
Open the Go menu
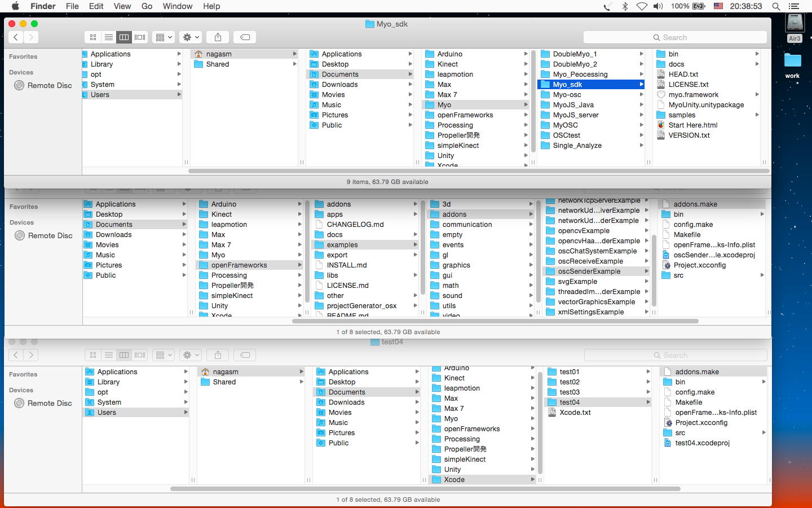[x=147, y=6]
